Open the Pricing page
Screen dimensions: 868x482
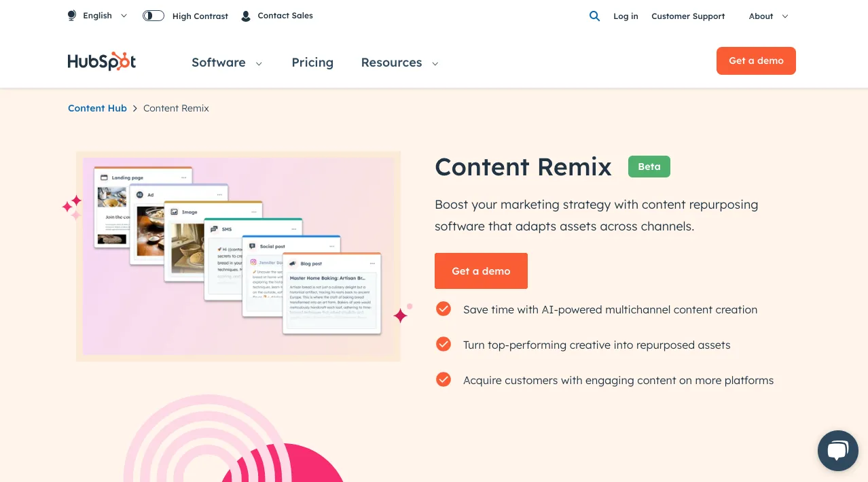(312, 63)
